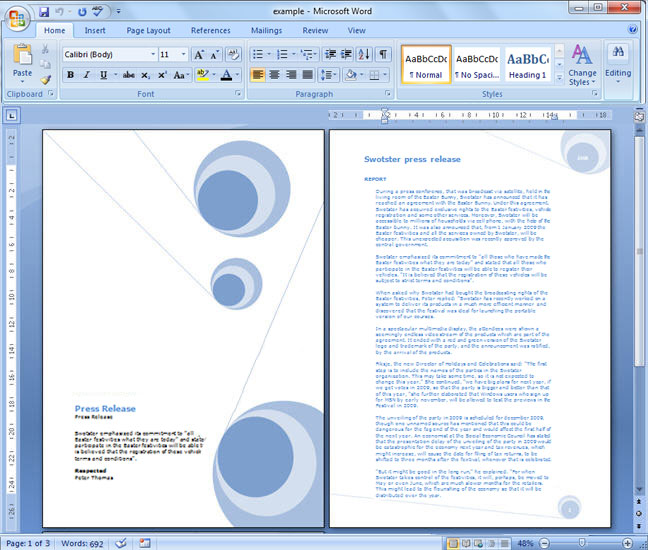This screenshot has width=648, height=550.
Task: Apply Superscript formatting
Action: (x=162, y=75)
